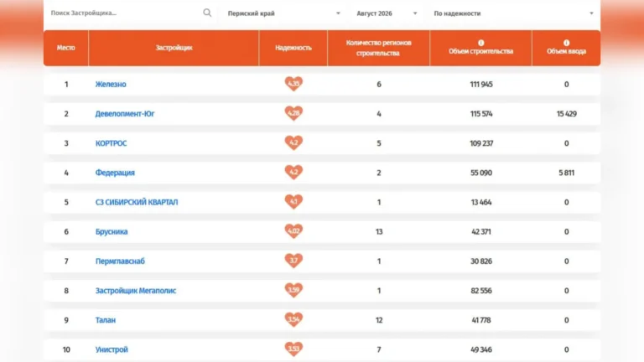Open the Пермский край region dropdown
Image resolution: width=644 pixels, height=362 pixels.
point(283,13)
